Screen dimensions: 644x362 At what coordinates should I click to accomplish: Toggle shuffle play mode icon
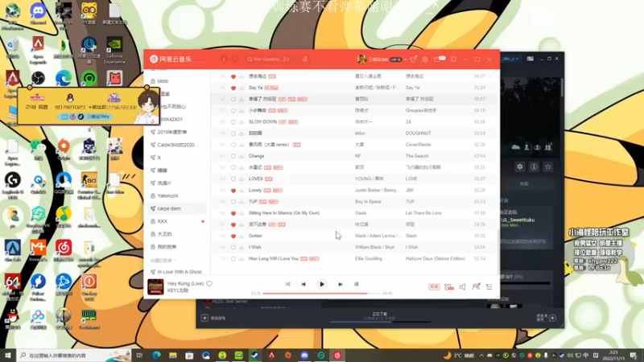[287, 284]
